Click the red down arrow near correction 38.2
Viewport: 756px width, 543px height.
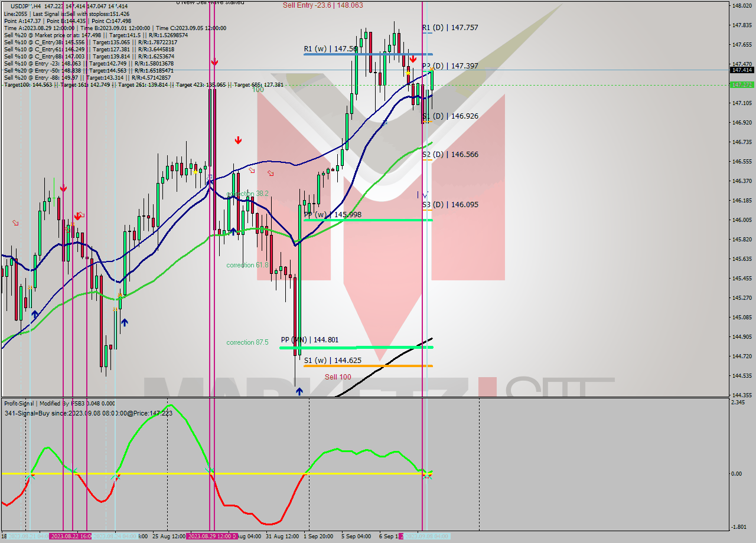click(239, 140)
